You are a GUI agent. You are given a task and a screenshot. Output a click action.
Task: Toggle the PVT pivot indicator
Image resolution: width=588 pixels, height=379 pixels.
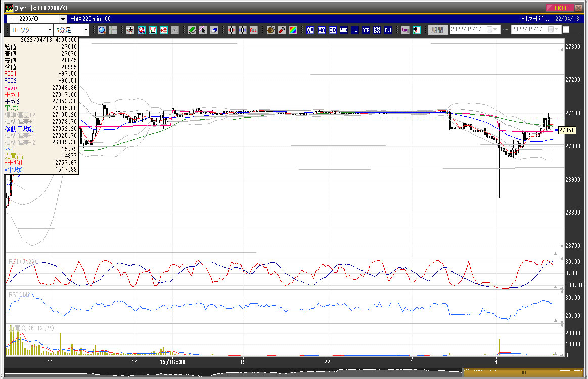(x=388, y=30)
